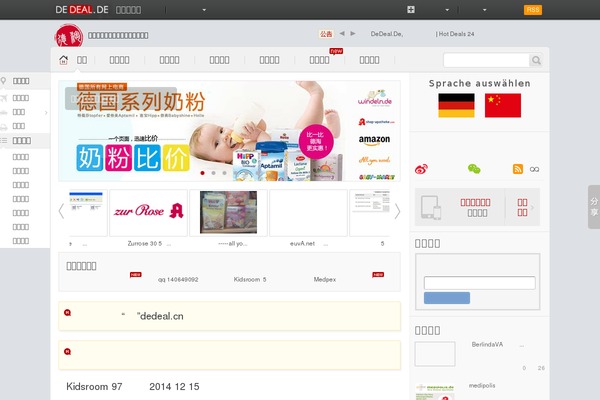Open the 'Kidsroom 5' link
Screen dimensions: 600x400
tap(250, 279)
